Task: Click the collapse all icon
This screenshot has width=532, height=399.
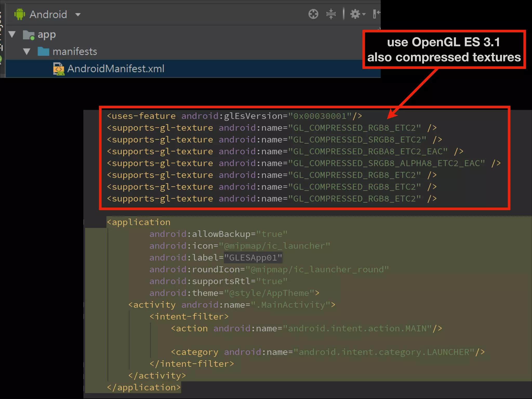Action: point(331,14)
